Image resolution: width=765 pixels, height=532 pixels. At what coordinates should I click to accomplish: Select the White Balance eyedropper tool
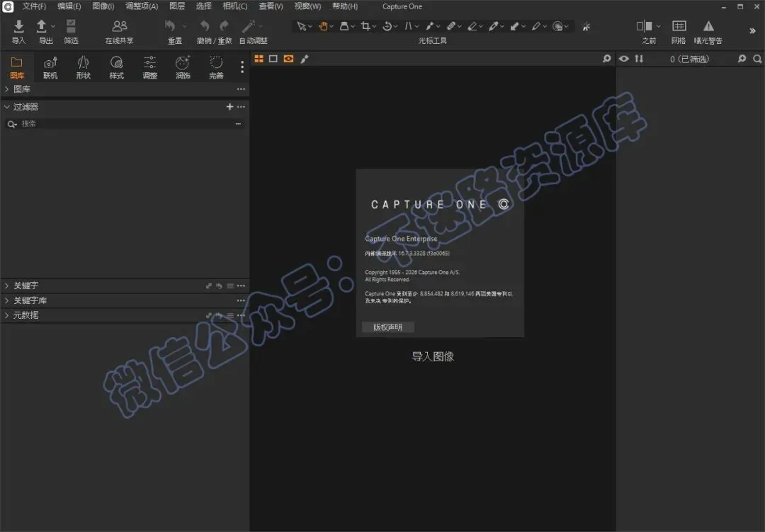tap(494, 26)
